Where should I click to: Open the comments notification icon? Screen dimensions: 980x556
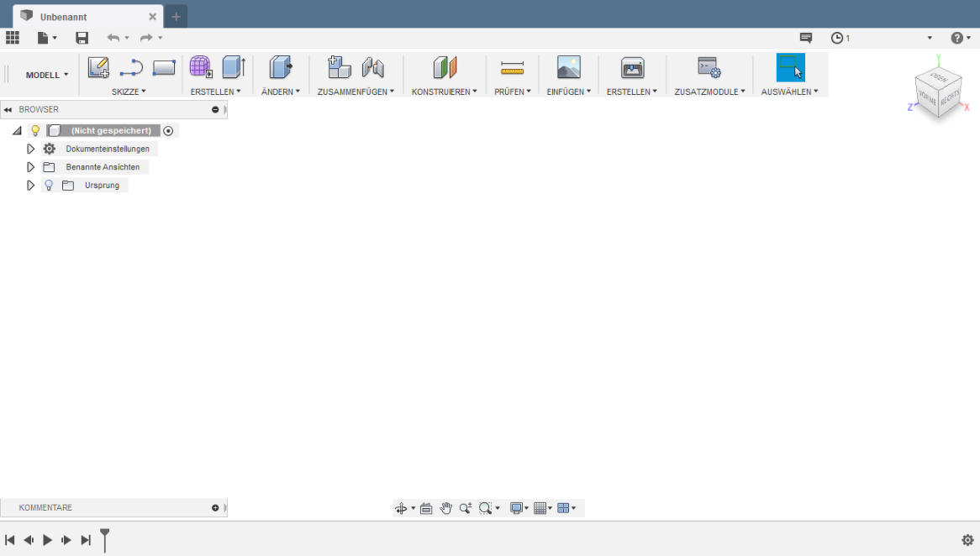806,38
